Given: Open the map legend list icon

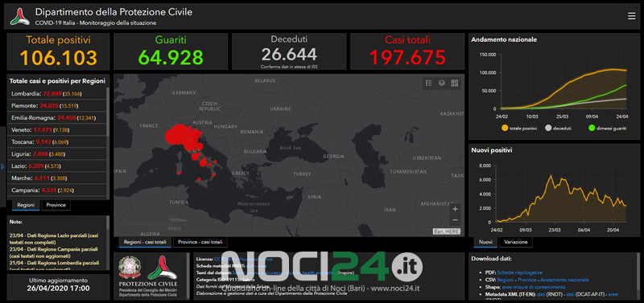Looking at the screenshot, I should (x=429, y=84).
